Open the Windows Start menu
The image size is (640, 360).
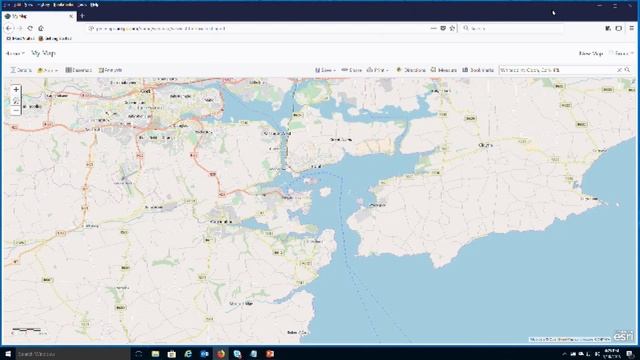click(7, 354)
